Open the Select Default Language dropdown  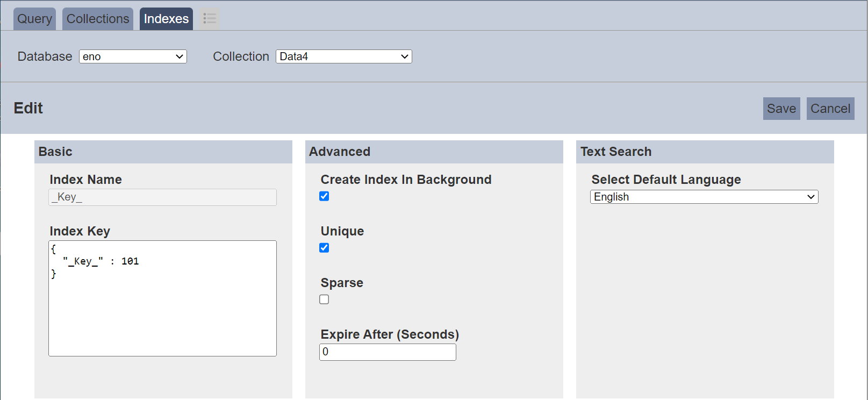pos(704,197)
